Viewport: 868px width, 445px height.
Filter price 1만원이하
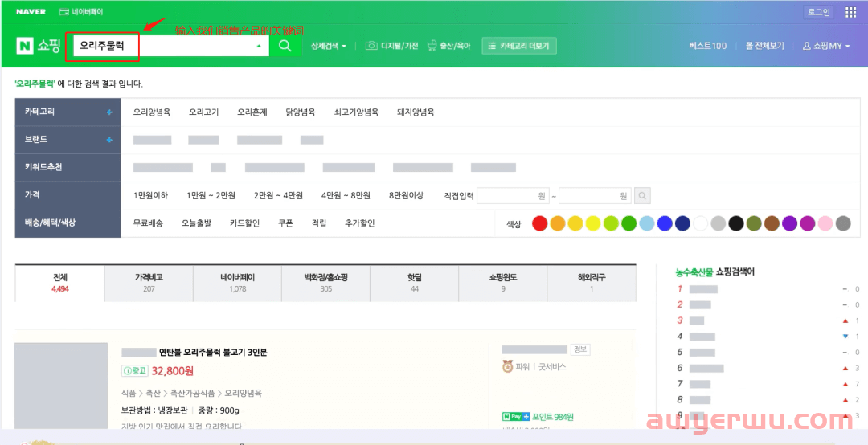pos(150,195)
